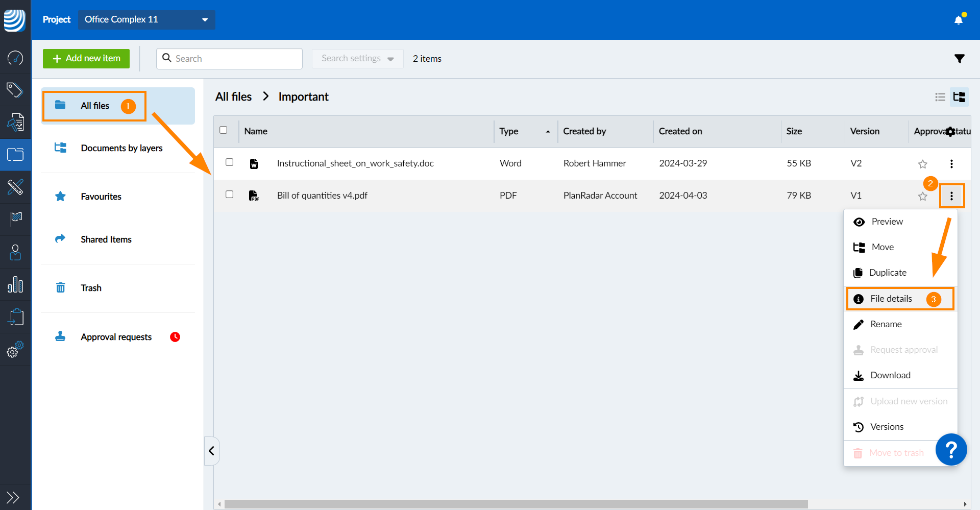The image size is (980, 510).
Task: Click into the Search input field
Action: click(x=229, y=59)
